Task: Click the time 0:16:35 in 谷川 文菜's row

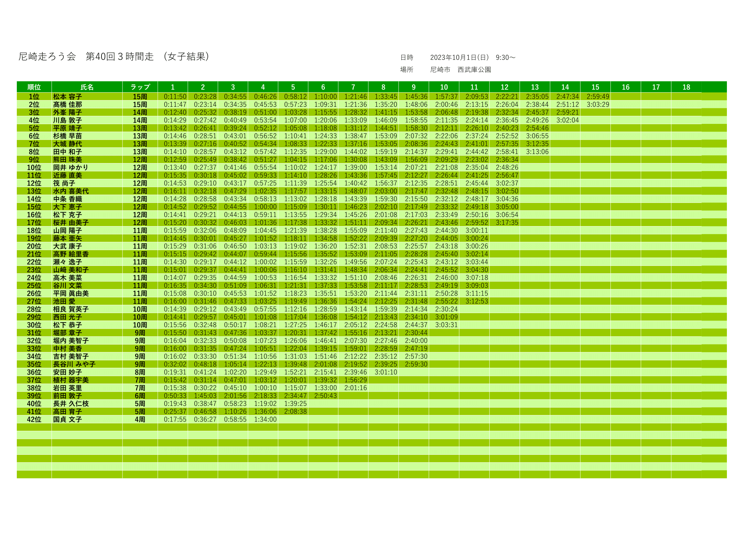Action: 175,286
